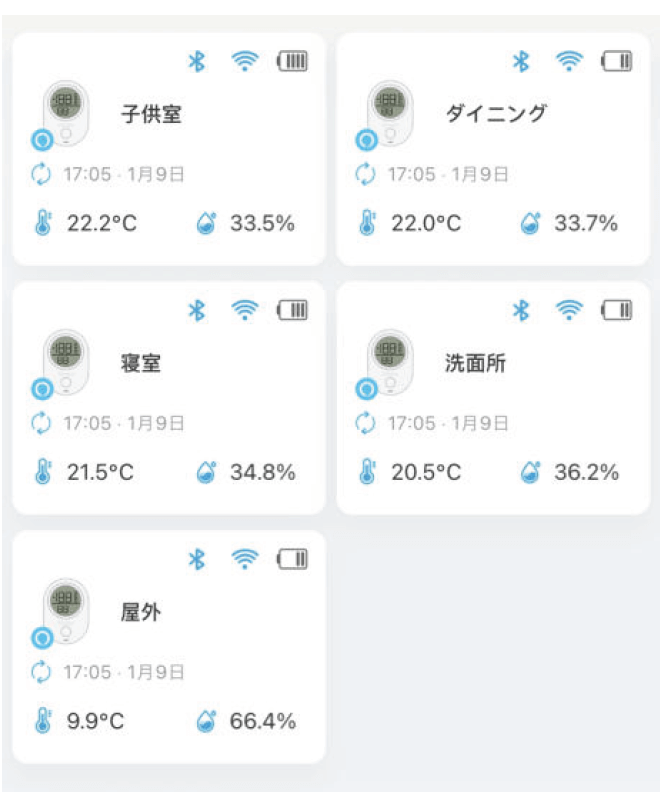Click Bluetooth icon on 屋外 card
Image resolution: width=670 pixels, height=806 pixels.
click(197, 559)
